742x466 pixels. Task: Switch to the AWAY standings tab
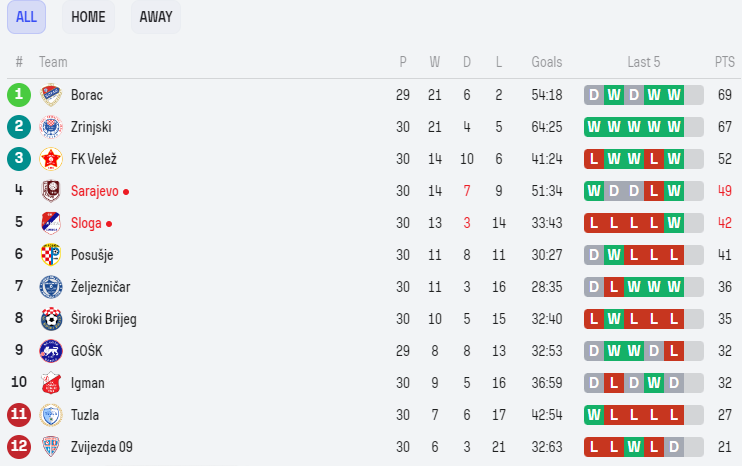click(x=155, y=17)
